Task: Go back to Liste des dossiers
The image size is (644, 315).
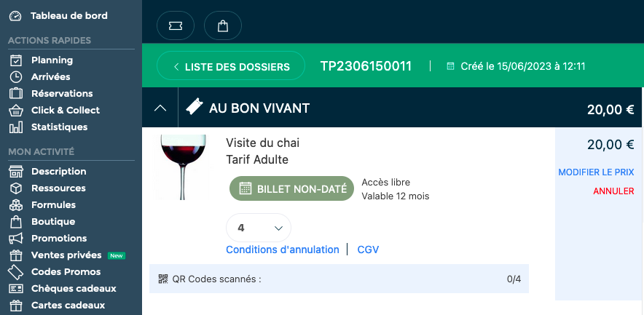Action: pos(231,67)
